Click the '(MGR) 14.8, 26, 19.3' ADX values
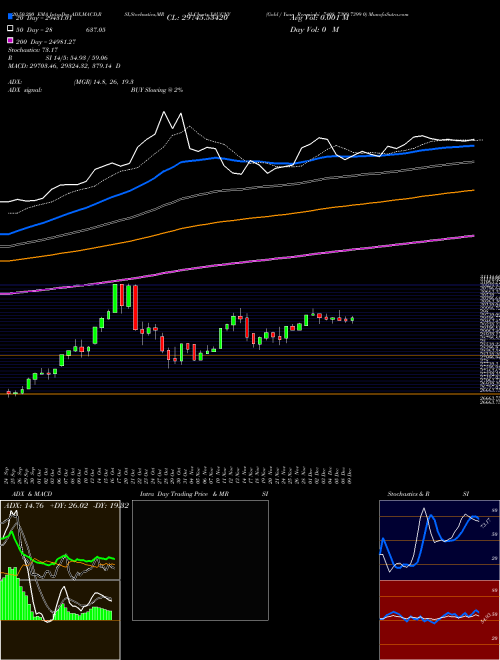The image size is (500, 660). click(x=104, y=82)
